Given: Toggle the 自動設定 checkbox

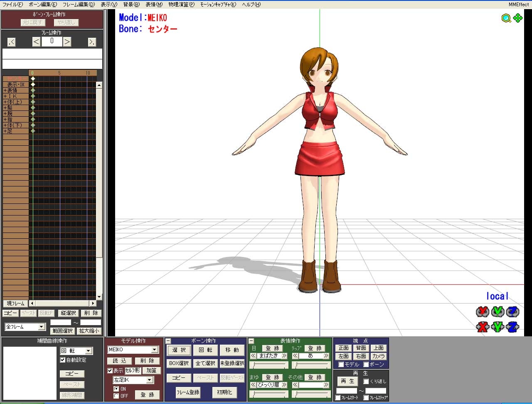Looking at the screenshot, I should (63, 360).
